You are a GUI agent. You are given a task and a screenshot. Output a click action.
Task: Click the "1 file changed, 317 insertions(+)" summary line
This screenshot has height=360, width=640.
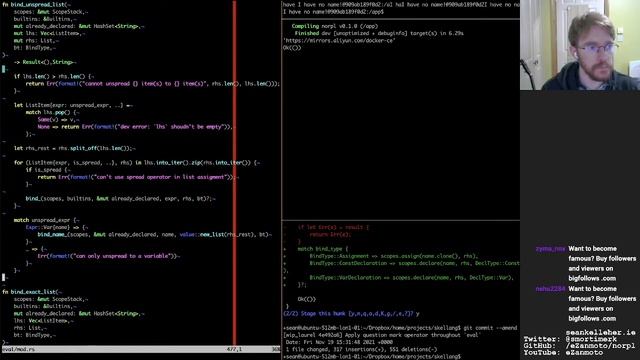[x=361, y=350]
